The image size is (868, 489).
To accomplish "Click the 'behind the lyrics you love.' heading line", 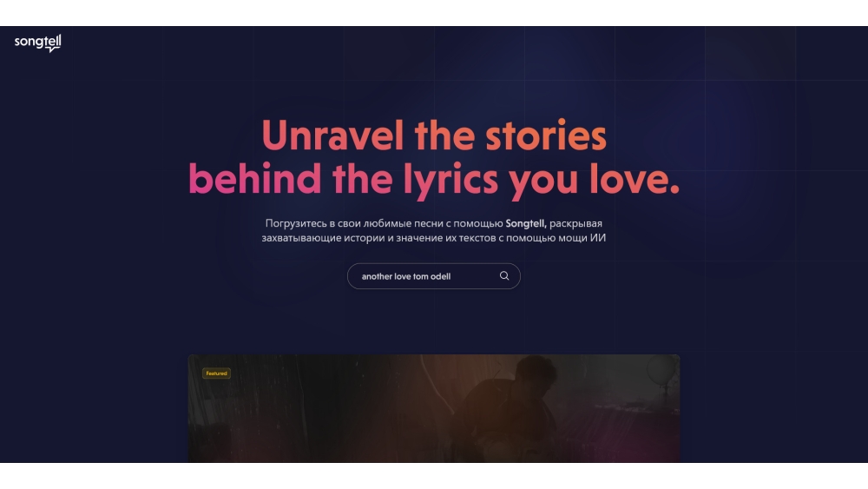I will tap(434, 180).
